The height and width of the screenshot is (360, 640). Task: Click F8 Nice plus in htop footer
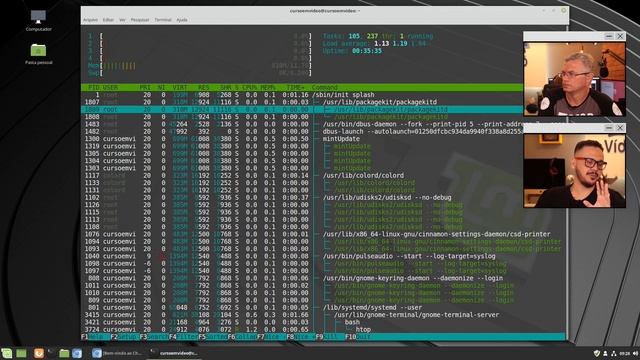pos(301,337)
